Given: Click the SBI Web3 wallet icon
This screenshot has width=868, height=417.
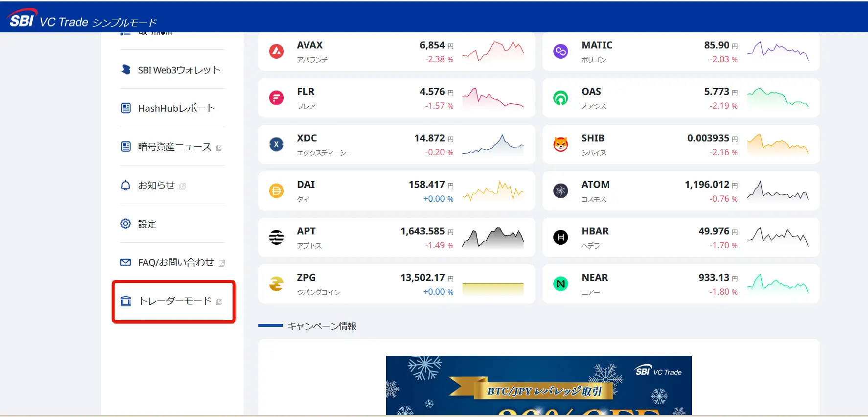Looking at the screenshot, I should [x=126, y=69].
